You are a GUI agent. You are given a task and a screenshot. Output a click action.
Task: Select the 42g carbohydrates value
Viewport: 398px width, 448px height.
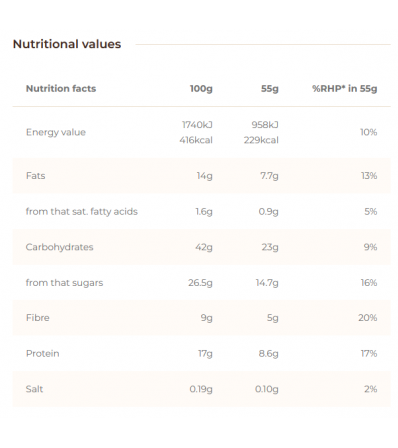[204, 247]
